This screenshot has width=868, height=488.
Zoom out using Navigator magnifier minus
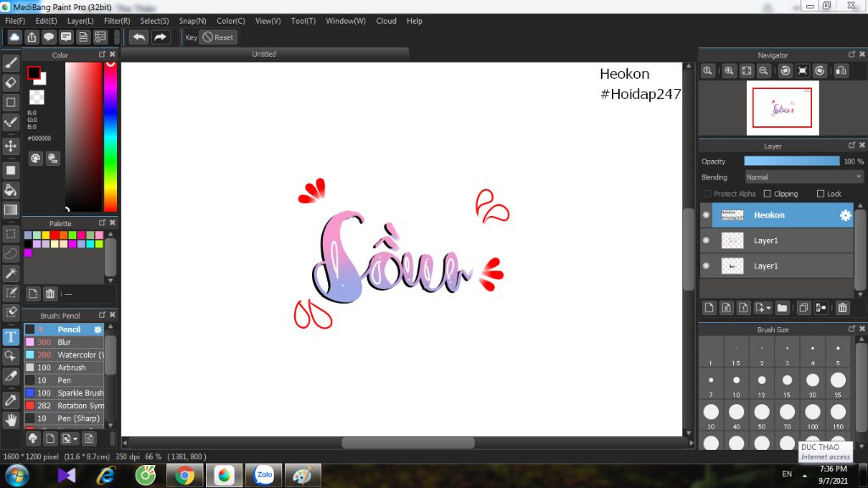764,71
